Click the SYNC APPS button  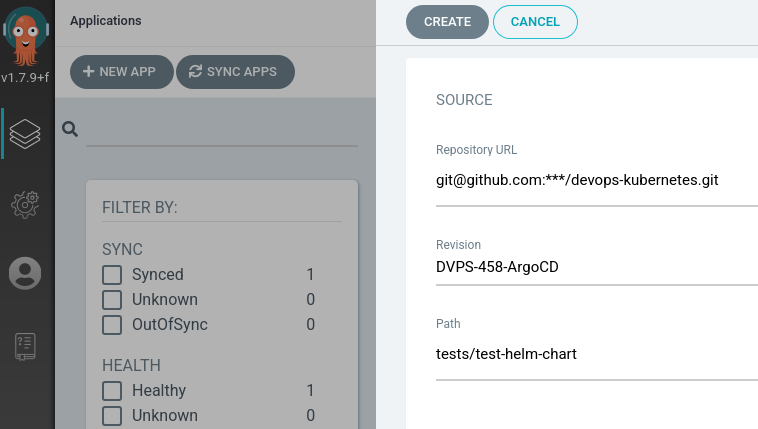pos(235,72)
